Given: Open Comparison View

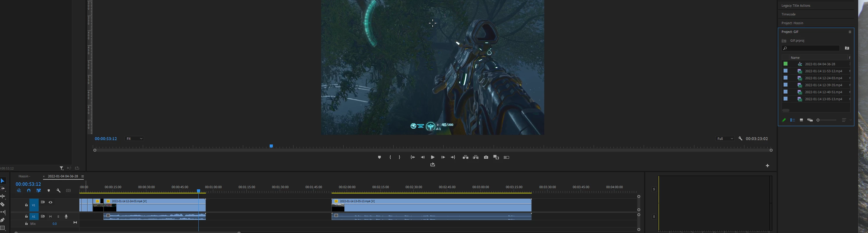Looking at the screenshot, I should 496,157.
